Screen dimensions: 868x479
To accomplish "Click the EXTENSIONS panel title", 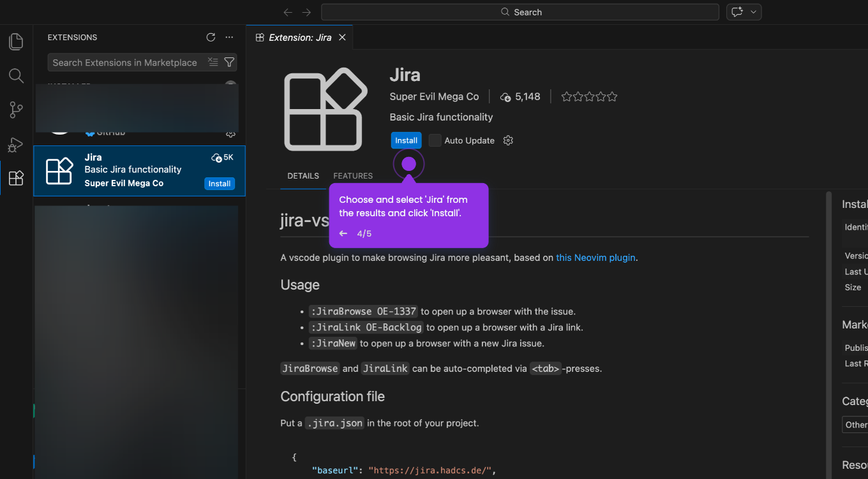I will [x=72, y=38].
